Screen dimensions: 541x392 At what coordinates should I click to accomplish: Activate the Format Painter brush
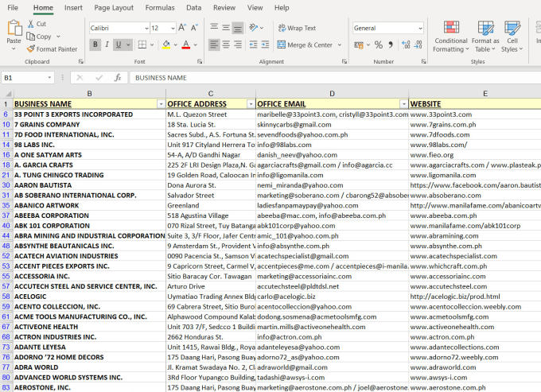[x=31, y=49]
